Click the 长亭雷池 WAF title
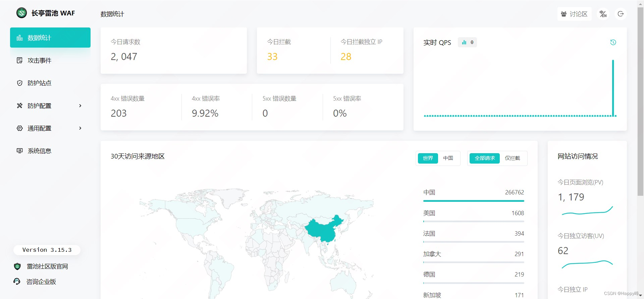The height and width of the screenshot is (299, 644). pos(53,13)
